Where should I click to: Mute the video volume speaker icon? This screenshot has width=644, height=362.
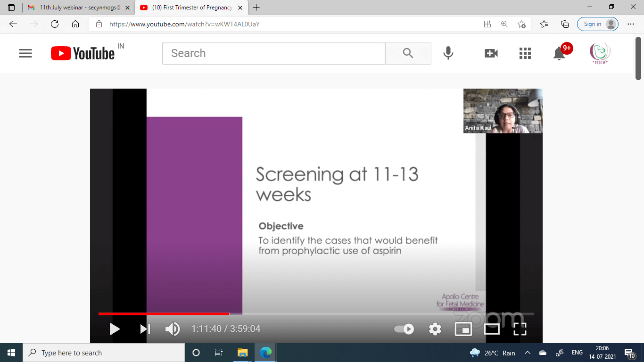(x=173, y=329)
